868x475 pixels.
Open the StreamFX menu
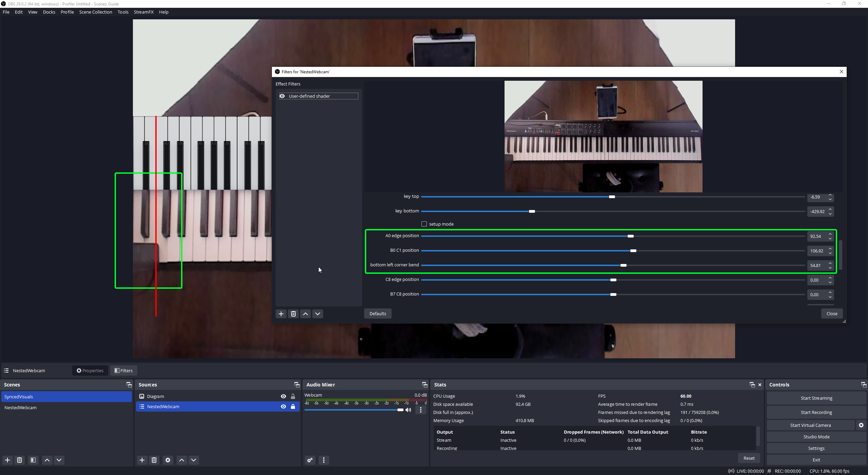pyautogui.click(x=143, y=12)
